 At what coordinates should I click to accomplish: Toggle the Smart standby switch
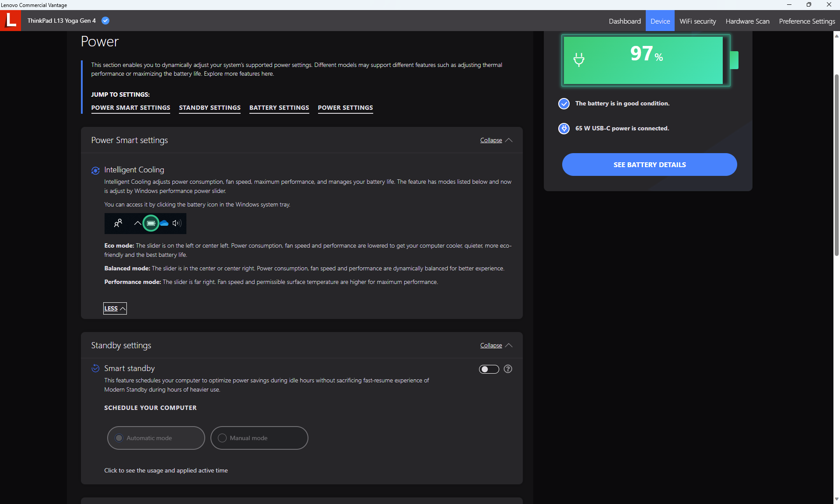(x=489, y=369)
